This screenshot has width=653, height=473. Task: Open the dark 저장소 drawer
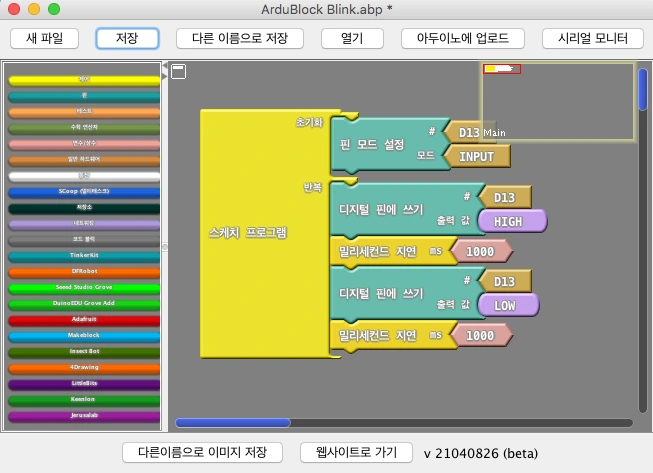[84, 208]
